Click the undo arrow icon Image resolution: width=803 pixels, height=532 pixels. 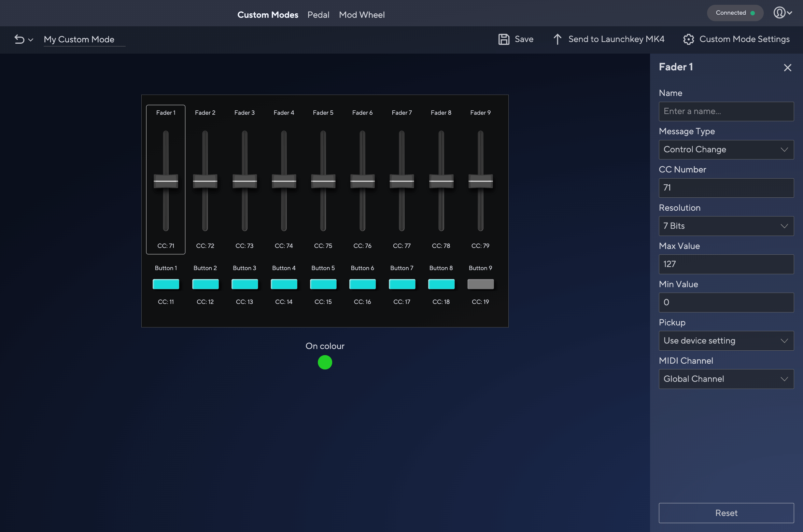click(x=19, y=40)
